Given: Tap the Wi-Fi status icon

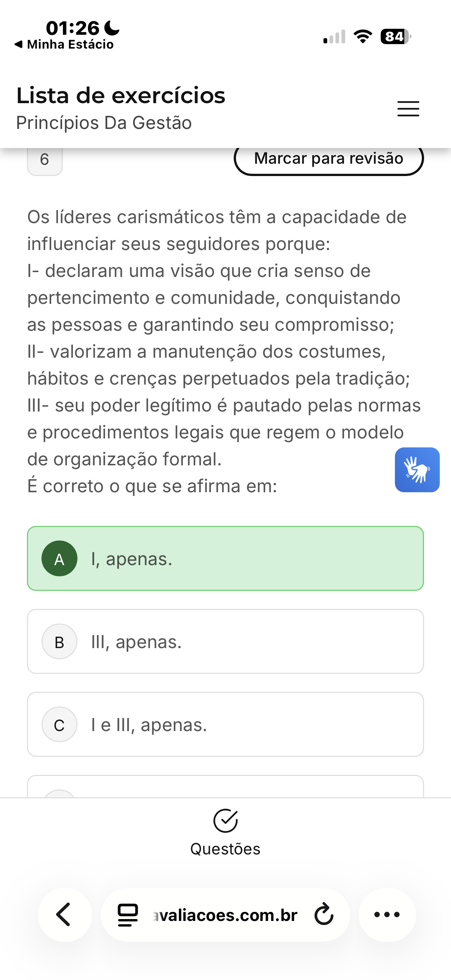Looking at the screenshot, I should coord(363,37).
